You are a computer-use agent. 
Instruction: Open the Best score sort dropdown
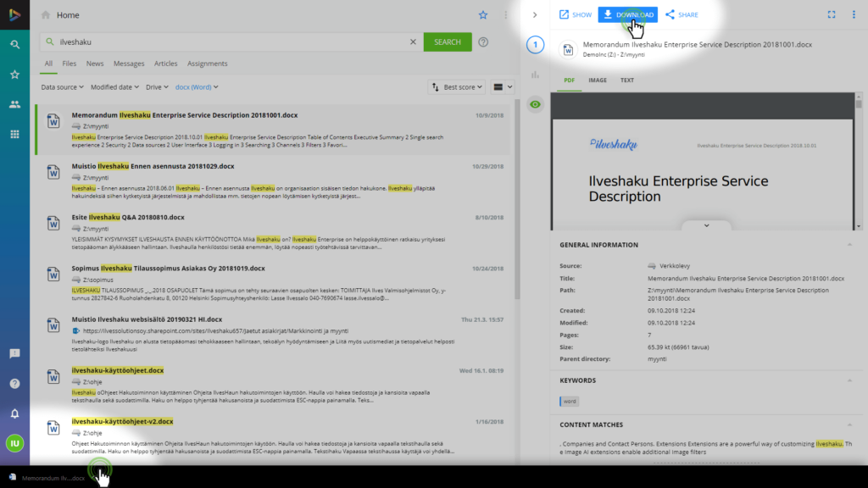457,87
